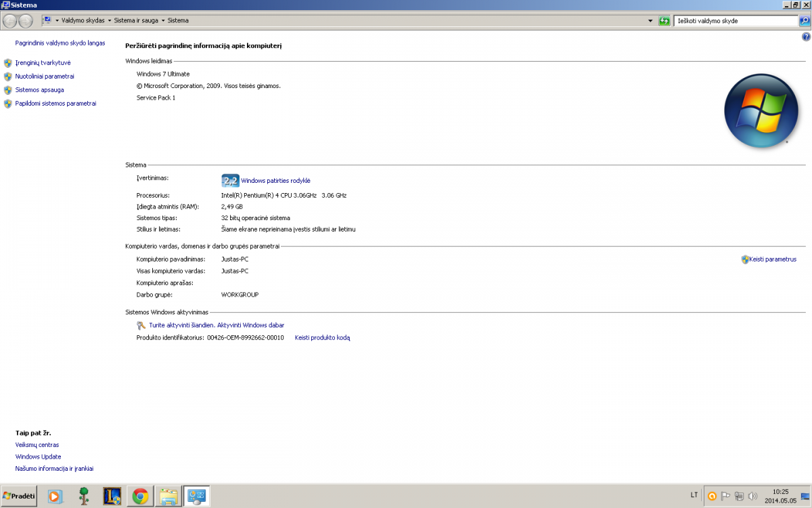This screenshot has height=508, width=812.
Task: Open the Pradėti start menu
Action: click(19, 496)
